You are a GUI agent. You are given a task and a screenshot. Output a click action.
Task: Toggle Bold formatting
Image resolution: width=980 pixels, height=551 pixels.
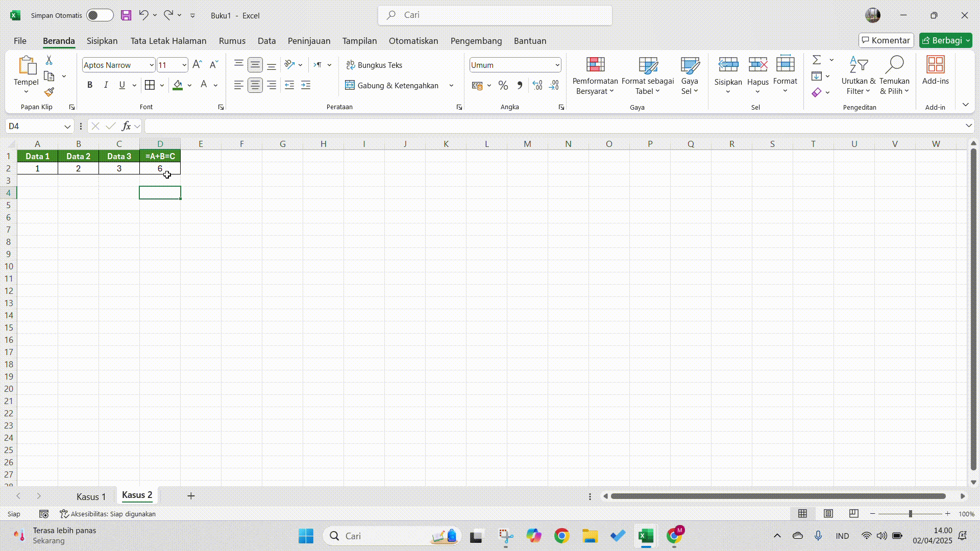(90, 85)
